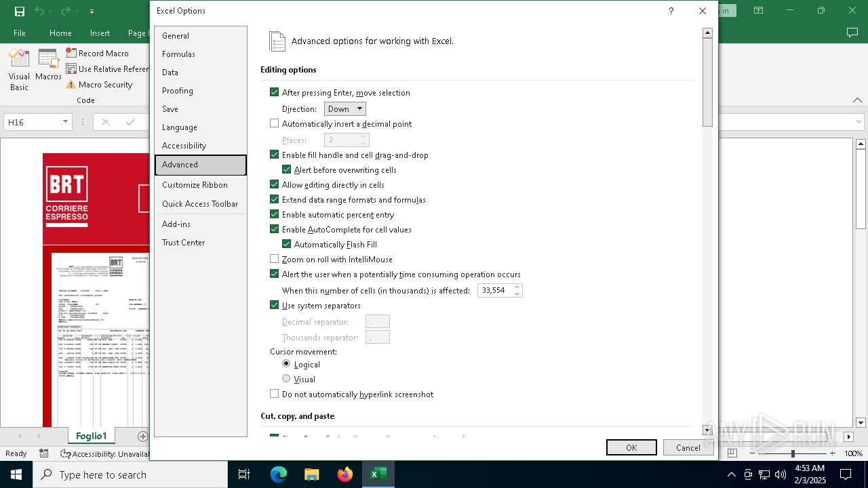This screenshot has height=488, width=868.
Task: Toggle After pressing Enter, move selection
Action: coord(275,92)
